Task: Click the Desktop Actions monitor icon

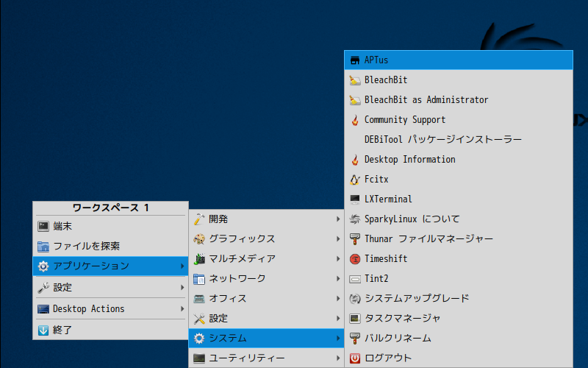Action: [43, 309]
